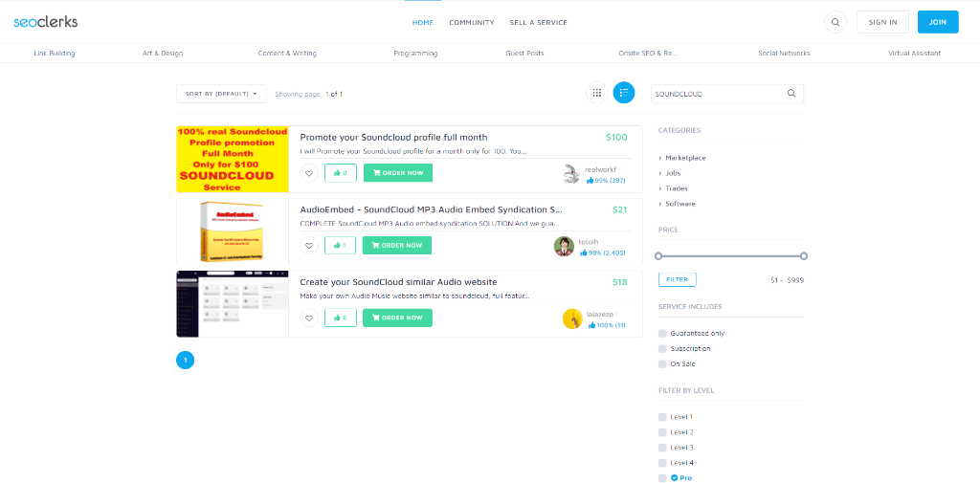This screenshot has height=483, width=980.
Task: Open the AudioEmbed software box thumbnail
Action: pyautogui.click(x=233, y=231)
